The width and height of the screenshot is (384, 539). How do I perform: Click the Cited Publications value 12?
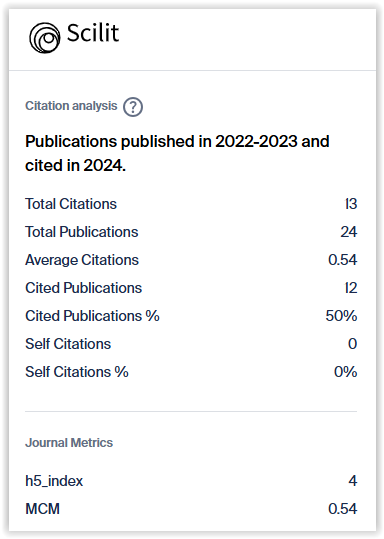click(351, 288)
